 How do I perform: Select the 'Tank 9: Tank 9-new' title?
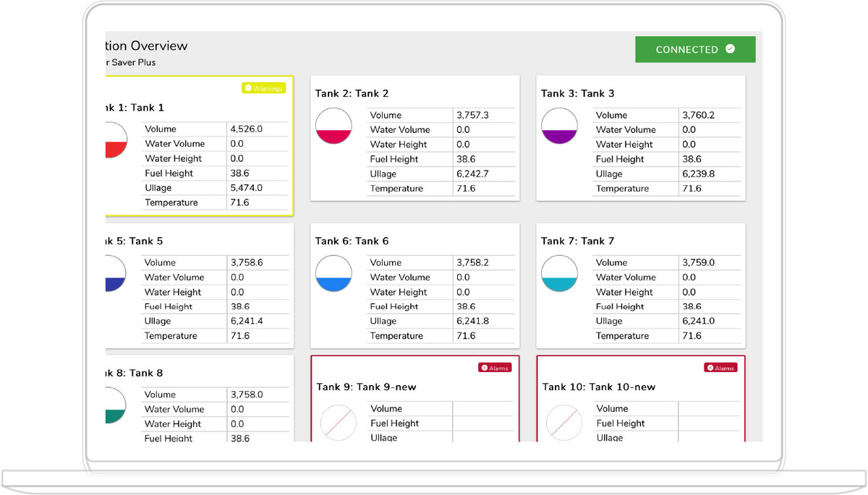(x=367, y=387)
